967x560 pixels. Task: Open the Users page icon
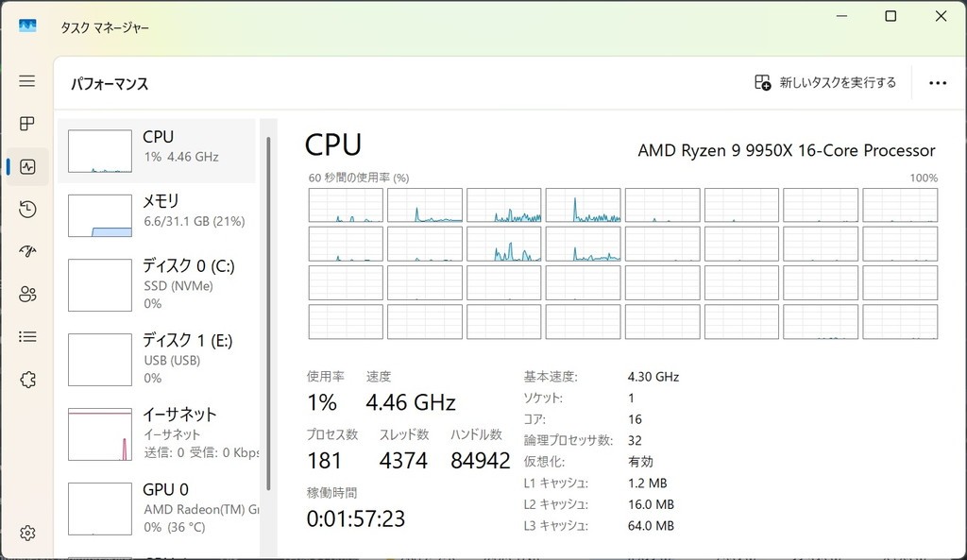[x=26, y=294]
